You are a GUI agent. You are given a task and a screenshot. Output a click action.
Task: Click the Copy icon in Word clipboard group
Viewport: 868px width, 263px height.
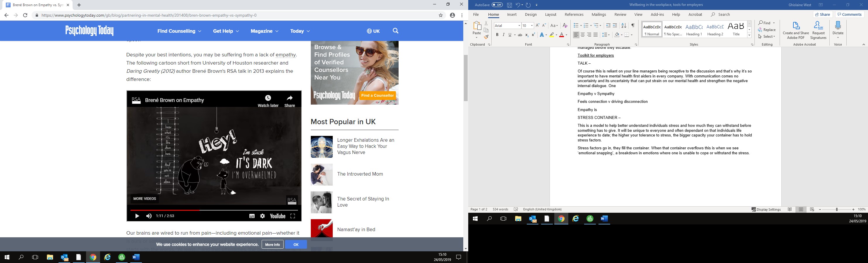tap(486, 30)
